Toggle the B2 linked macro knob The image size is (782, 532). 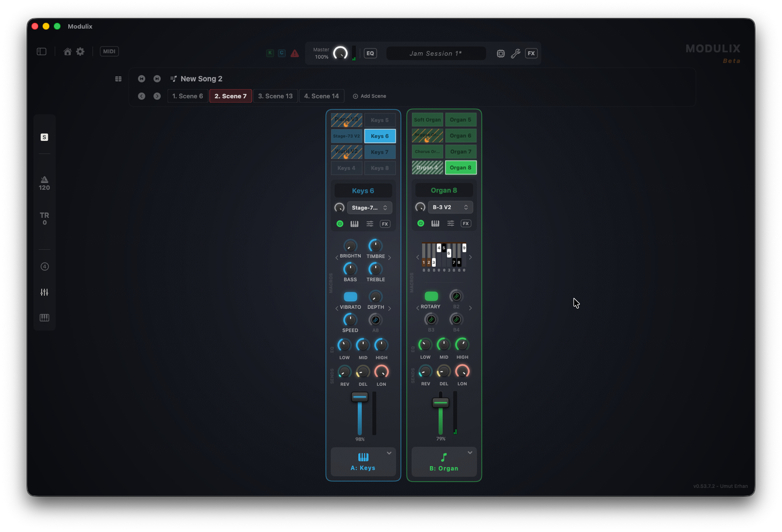456,296
